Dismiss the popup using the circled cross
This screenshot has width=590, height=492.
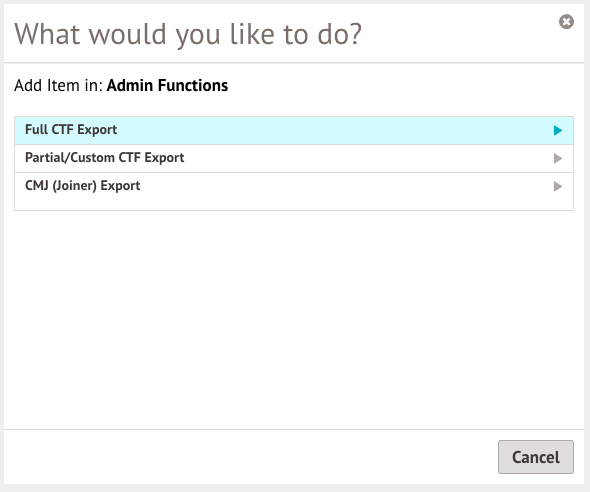566,22
